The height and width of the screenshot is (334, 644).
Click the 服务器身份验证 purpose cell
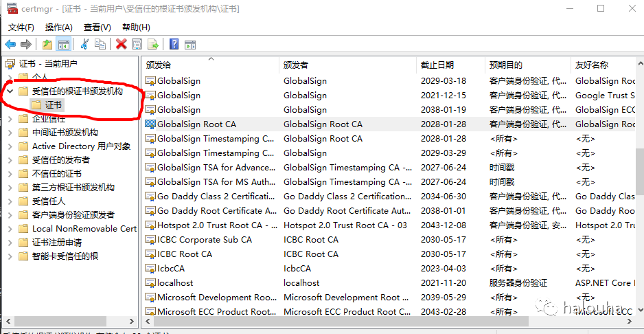click(x=518, y=283)
